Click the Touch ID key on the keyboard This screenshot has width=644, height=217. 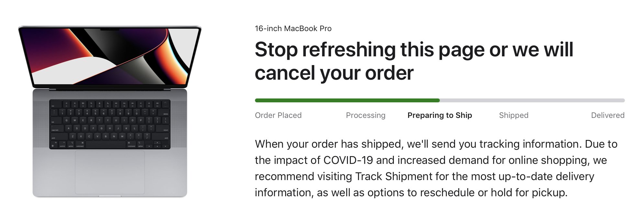click(166, 104)
